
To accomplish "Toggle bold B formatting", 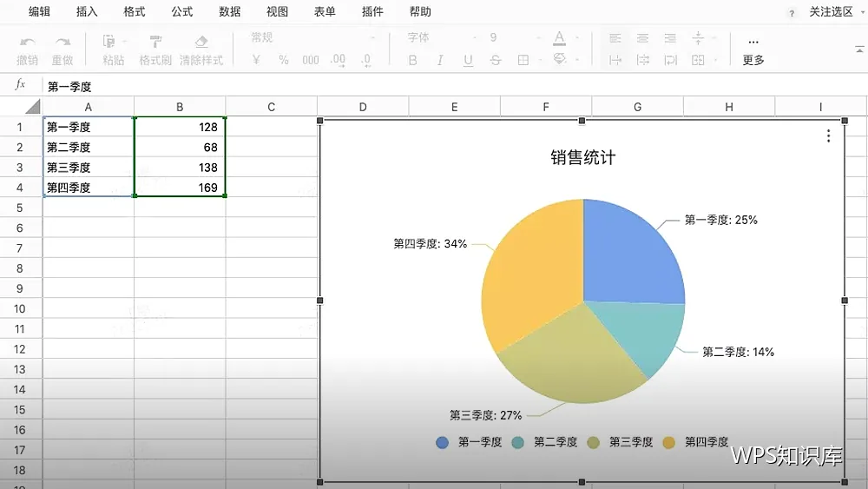I will pos(412,60).
